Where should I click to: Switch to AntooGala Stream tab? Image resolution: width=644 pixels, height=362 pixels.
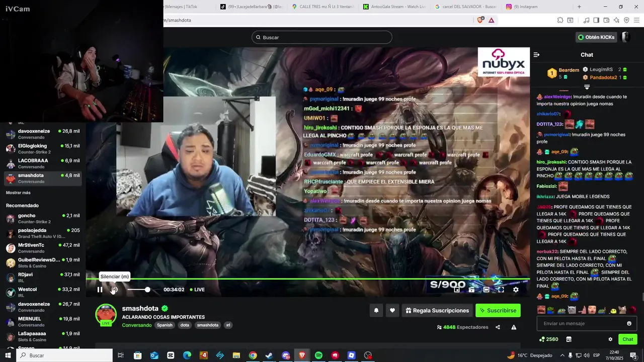[394, 7]
